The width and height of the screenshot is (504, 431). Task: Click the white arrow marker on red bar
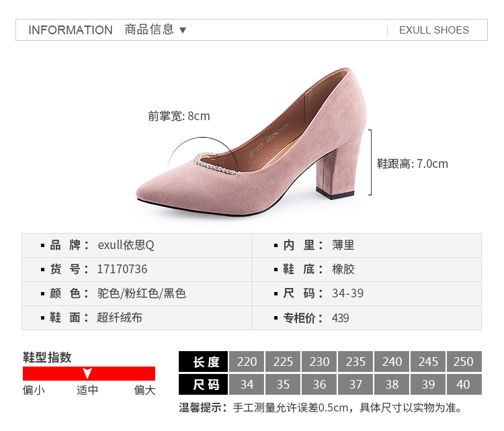[87, 373]
